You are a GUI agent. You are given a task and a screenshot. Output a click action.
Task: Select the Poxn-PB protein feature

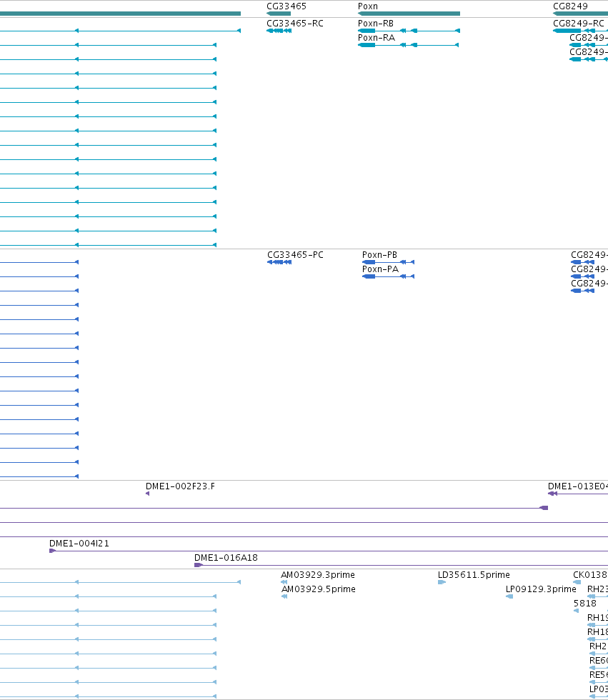click(389, 262)
